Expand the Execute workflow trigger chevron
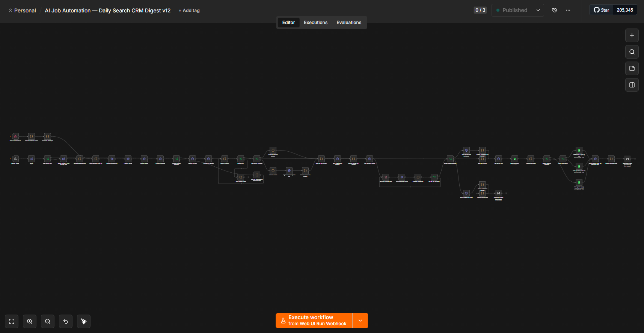Viewport: 644px width, 333px height. pyautogui.click(x=360, y=321)
